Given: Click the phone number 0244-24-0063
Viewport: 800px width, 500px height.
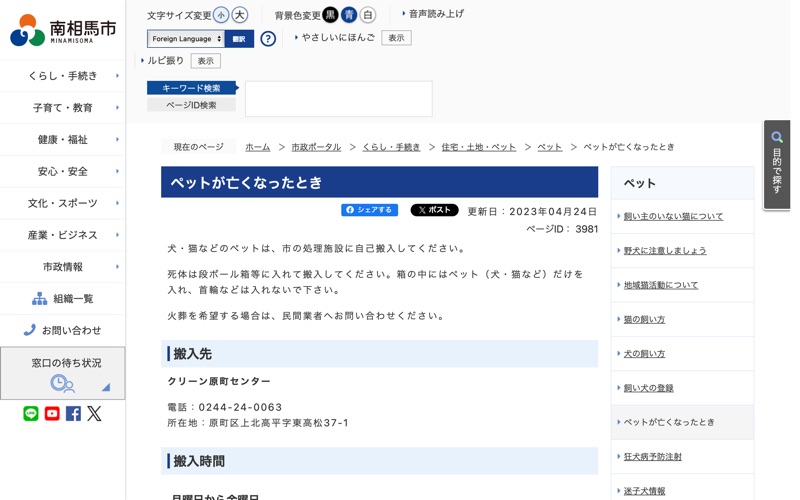Looking at the screenshot, I should pos(240,407).
